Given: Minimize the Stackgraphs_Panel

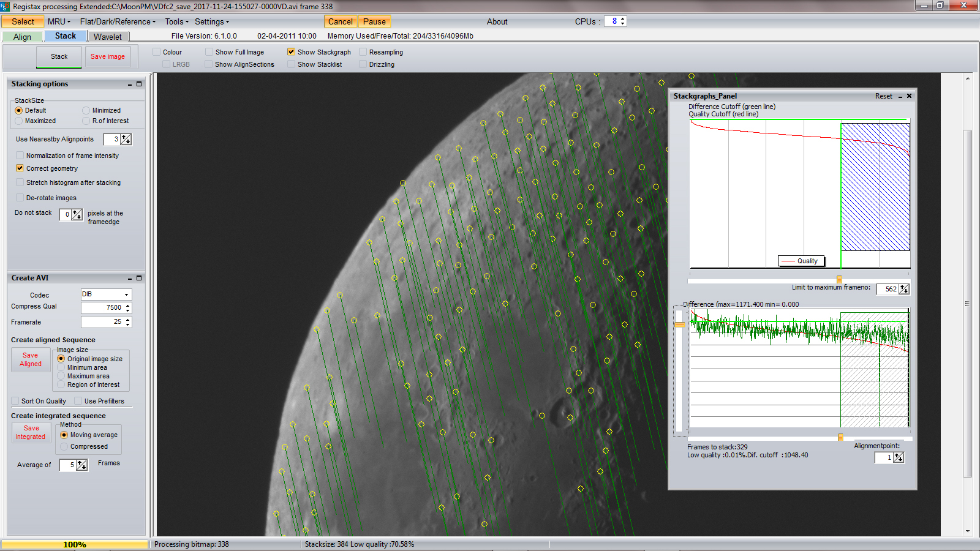Looking at the screenshot, I should [x=900, y=97].
